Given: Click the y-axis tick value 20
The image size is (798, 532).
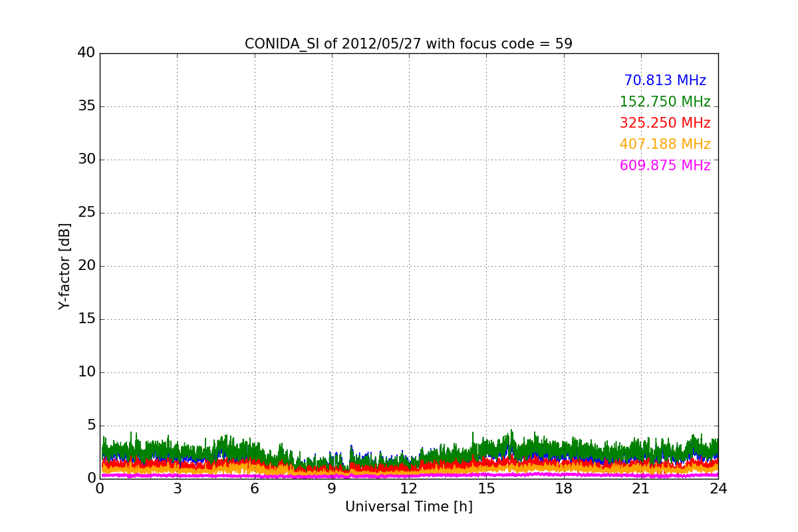Looking at the screenshot, I should tap(86, 266).
